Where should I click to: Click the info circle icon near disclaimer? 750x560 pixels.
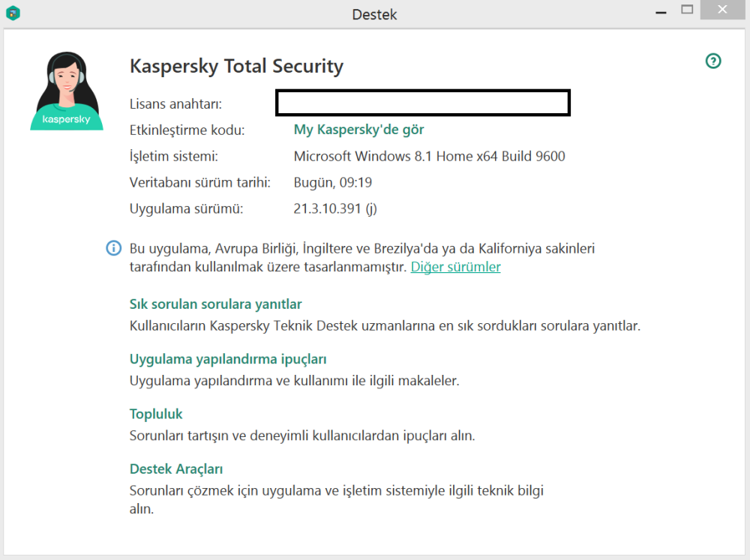click(x=113, y=248)
